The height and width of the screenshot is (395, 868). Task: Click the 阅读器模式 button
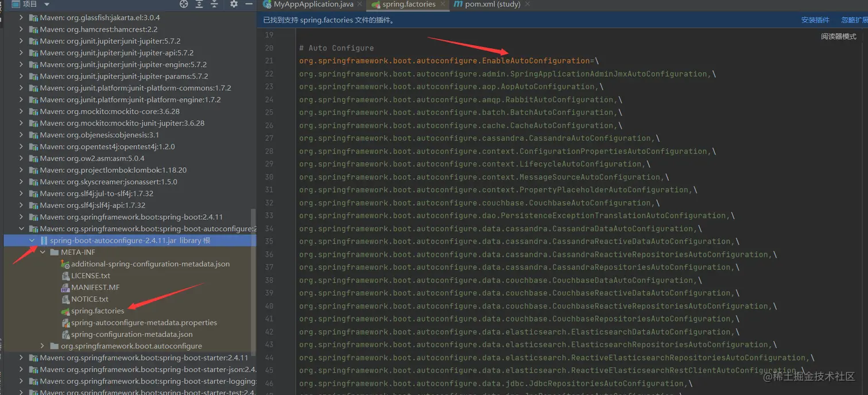[838, 36]
